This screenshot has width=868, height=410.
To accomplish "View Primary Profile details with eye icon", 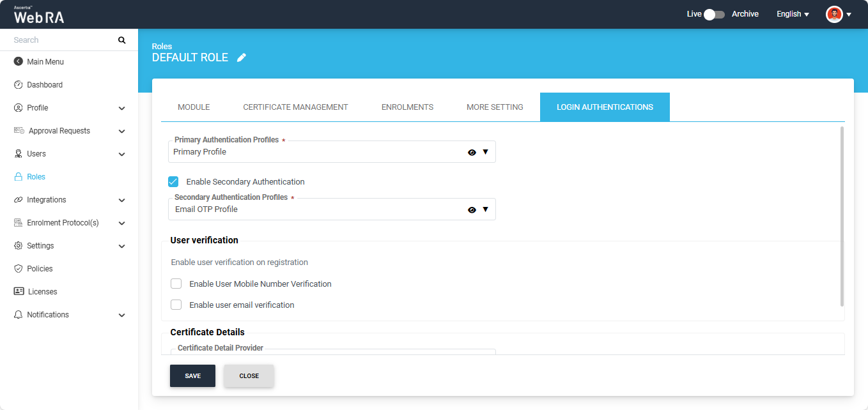I will tap(472, 153).
